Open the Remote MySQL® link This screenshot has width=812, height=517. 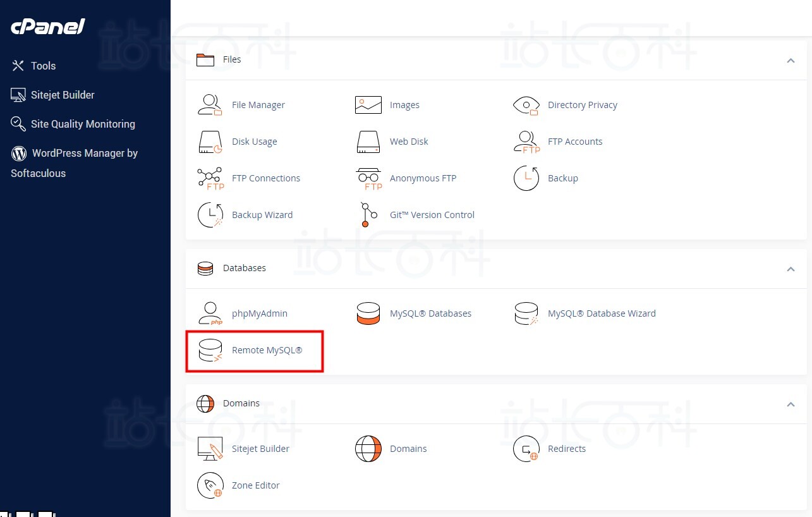pyautogui.click(x=267, y=350)
